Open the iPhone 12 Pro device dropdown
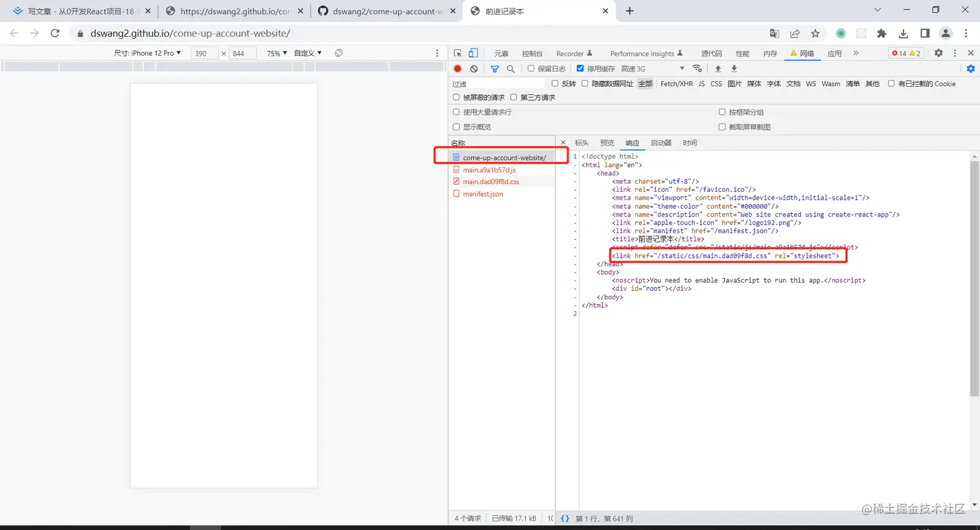 coord(148,53)
